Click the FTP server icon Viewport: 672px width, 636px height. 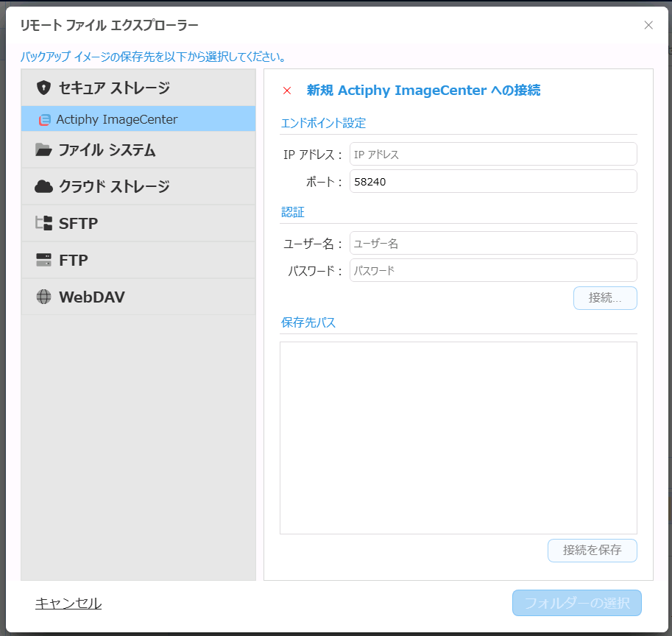pos(43,261)
